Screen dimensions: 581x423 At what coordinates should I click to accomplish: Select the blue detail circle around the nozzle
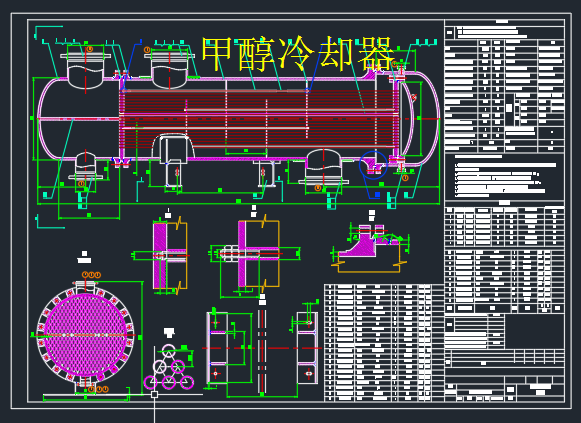(373, 165)
